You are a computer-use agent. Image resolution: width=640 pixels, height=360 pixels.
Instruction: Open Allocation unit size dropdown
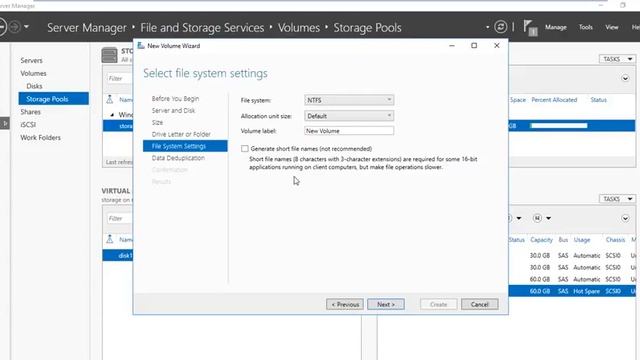[x=349, y=116]
